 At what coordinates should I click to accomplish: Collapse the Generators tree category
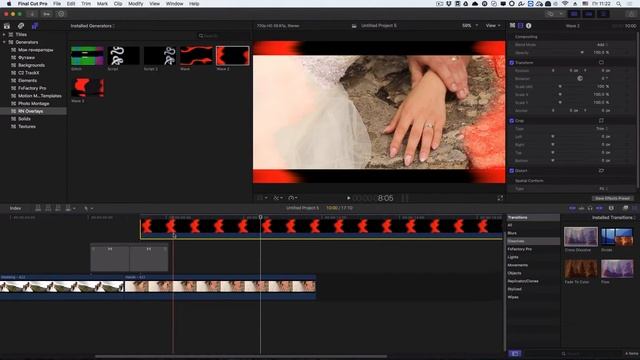click(x=4, y=42)
